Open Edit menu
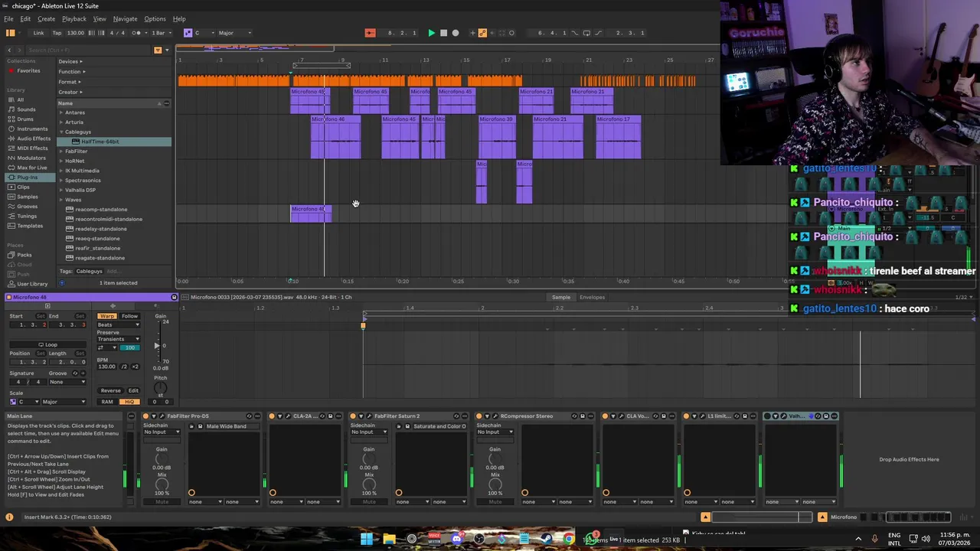The width and height of the screenshot is (980, 551). [25, 18]
